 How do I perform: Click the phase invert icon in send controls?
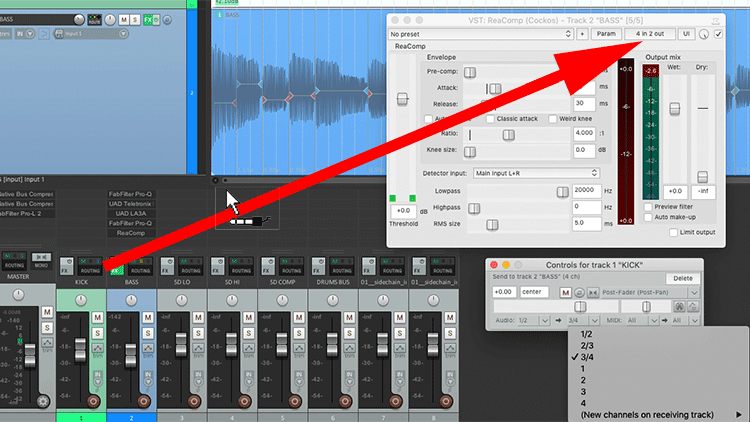[x=579, y=292]
